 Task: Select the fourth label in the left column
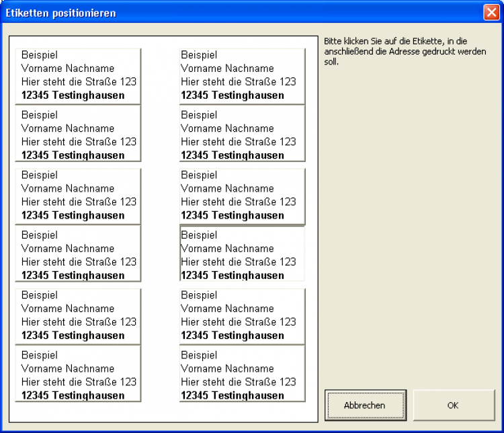(78, 255)
